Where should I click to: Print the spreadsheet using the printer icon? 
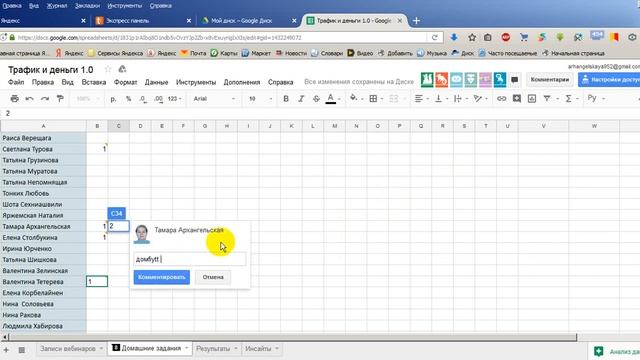point(15,98)
